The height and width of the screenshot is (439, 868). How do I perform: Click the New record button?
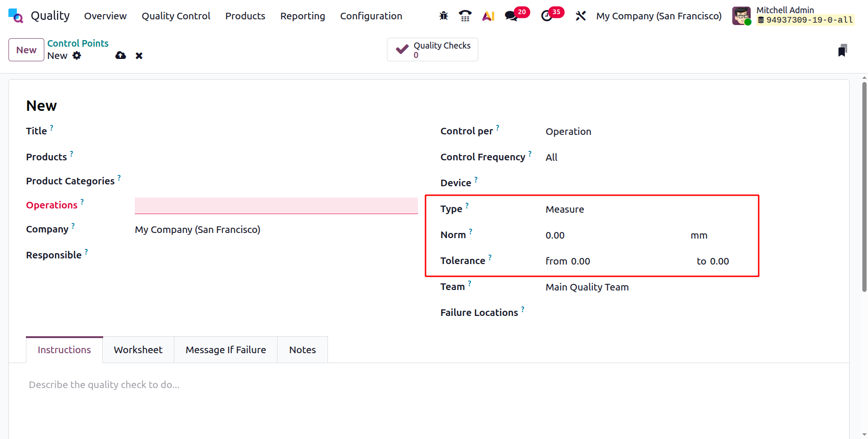(26, 50)
